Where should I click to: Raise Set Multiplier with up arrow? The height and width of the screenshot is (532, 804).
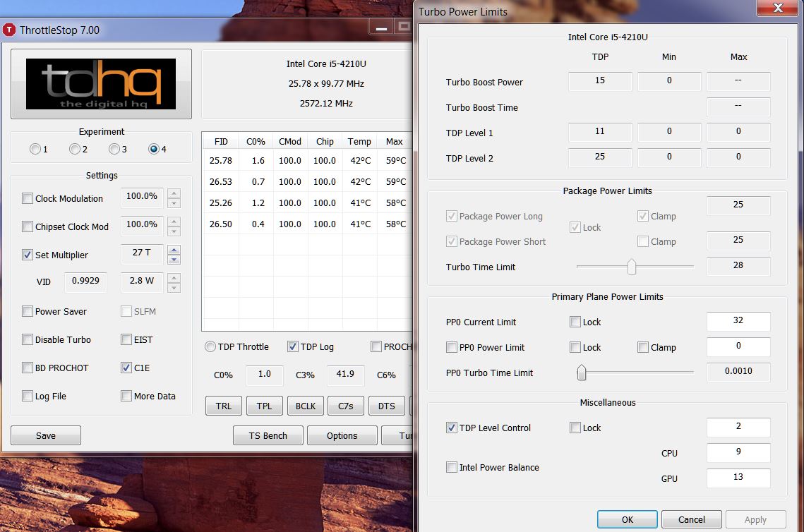[x=174, y=250]
